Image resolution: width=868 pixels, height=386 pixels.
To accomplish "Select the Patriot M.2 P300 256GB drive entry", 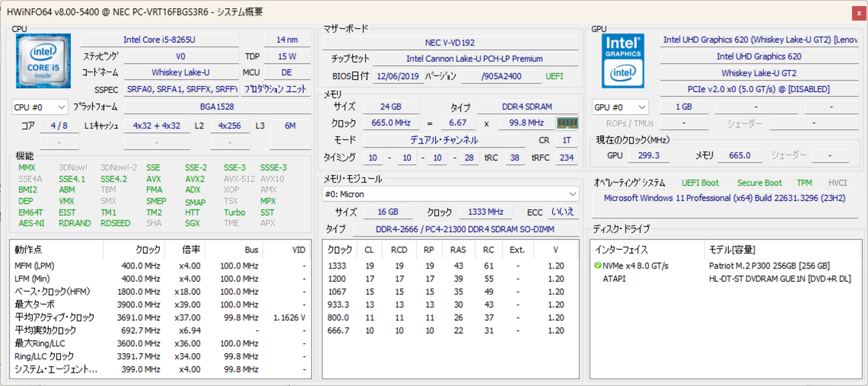I will point(769,266).
